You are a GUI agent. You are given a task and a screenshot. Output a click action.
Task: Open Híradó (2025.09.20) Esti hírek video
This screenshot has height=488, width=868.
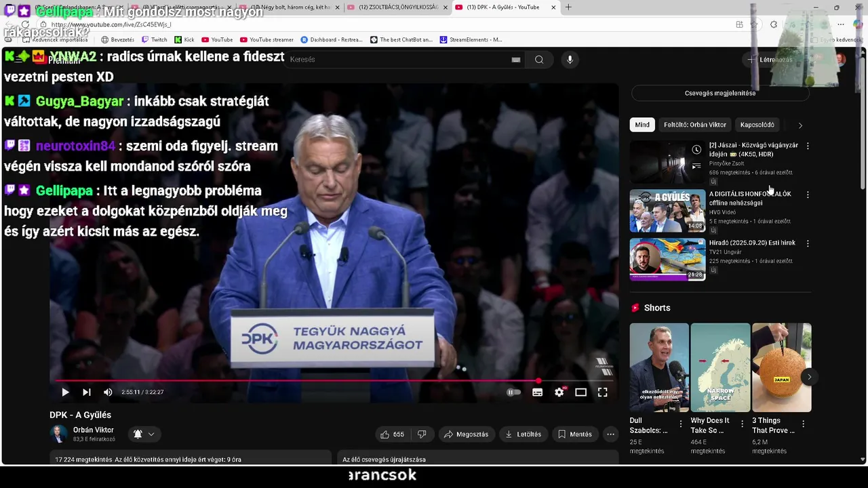(667, 260)
